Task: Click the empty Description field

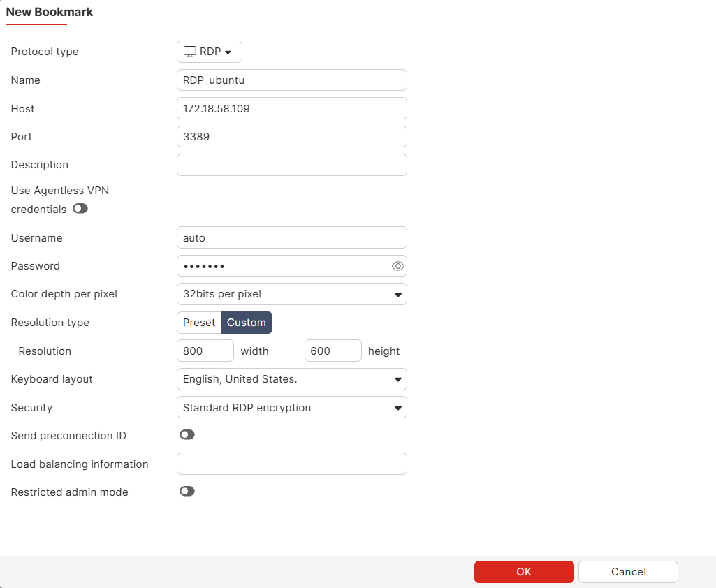Action: (291, 164)
